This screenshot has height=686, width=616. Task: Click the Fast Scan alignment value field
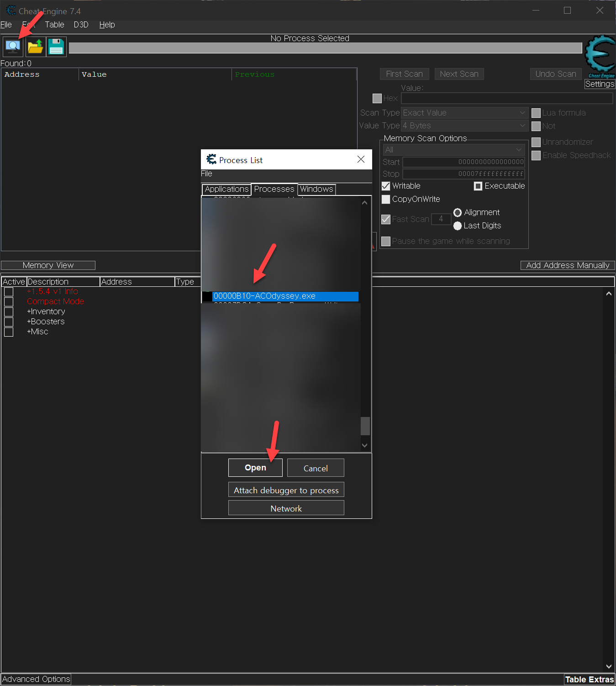click(x=441, y=219)
